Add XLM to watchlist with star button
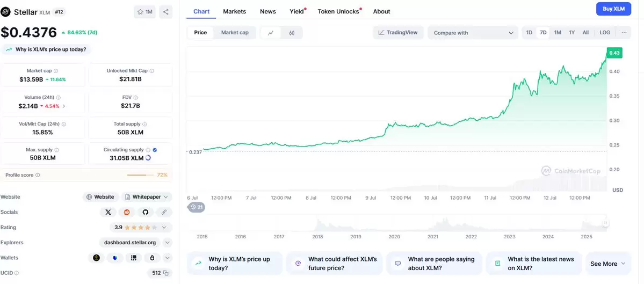This screenshot has height=284, width=644. 144,12
